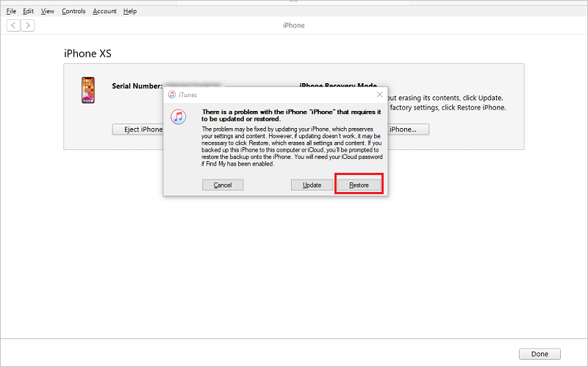
Task: Click the Restore button in dialog
Action: point(359,185)
